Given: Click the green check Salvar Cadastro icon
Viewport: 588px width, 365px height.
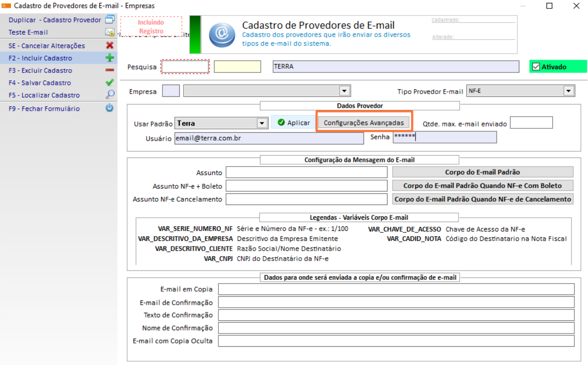Looking at the screenshot, I should click(x=110, y=82).
